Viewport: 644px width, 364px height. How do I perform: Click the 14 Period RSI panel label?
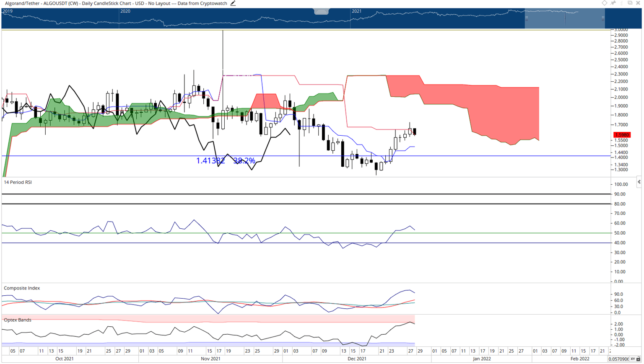(x=18, y=182)
